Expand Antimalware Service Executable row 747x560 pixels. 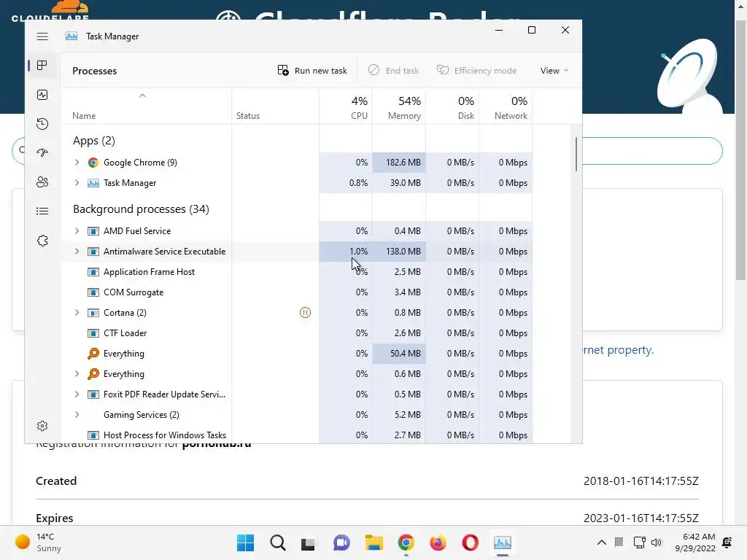click(x=77, y=252)
